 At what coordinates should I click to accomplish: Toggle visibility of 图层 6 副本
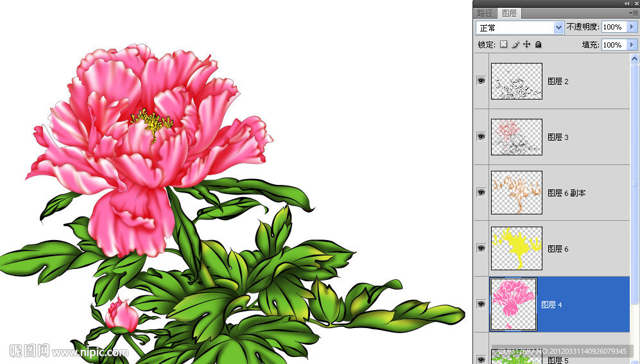(x=481, y=192)
